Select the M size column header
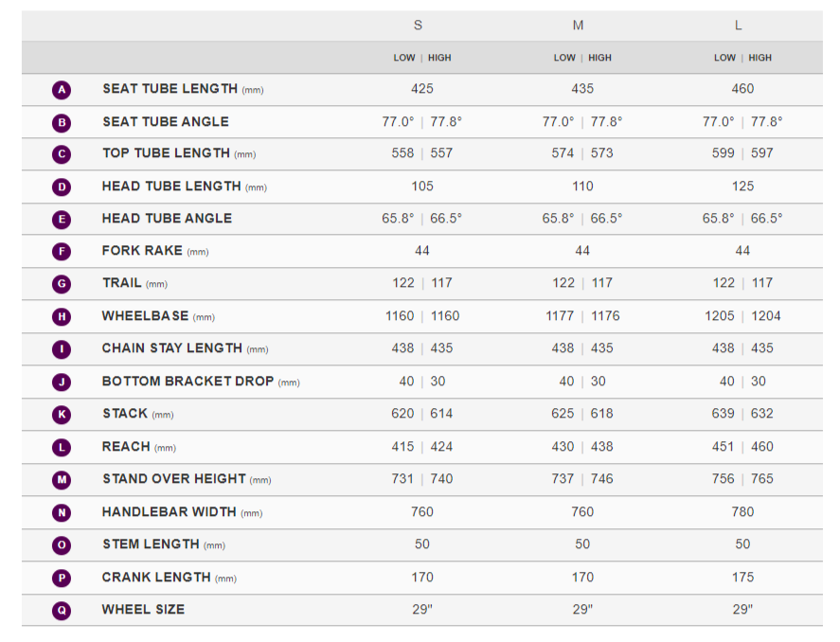The image size is (840, 642). pyautogui.click(x=579, y=26)
